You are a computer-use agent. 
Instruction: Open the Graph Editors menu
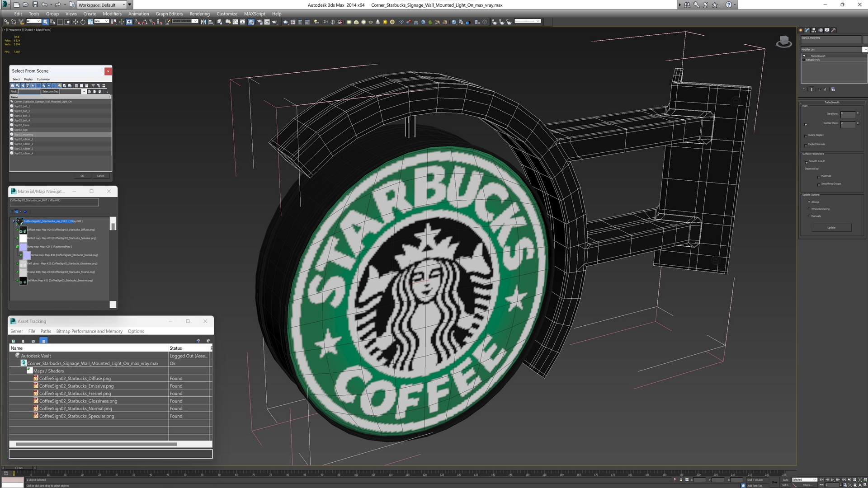click(x=169, y=14)
